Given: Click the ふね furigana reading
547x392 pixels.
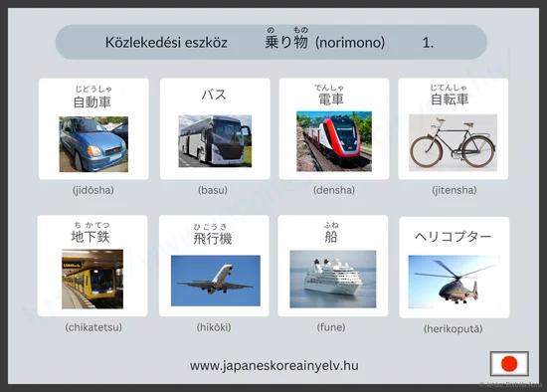Looking at the screenshot, I should [x=331, y=225].
